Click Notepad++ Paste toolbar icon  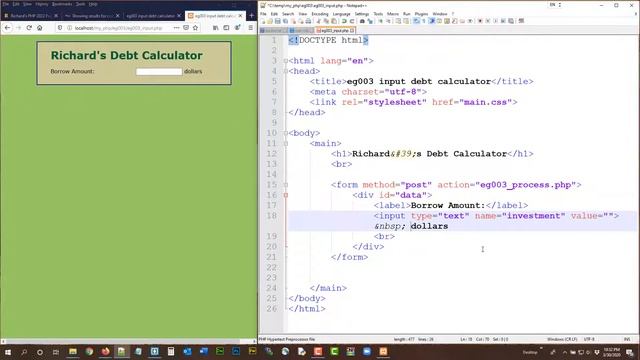click(x=333, y=21)
